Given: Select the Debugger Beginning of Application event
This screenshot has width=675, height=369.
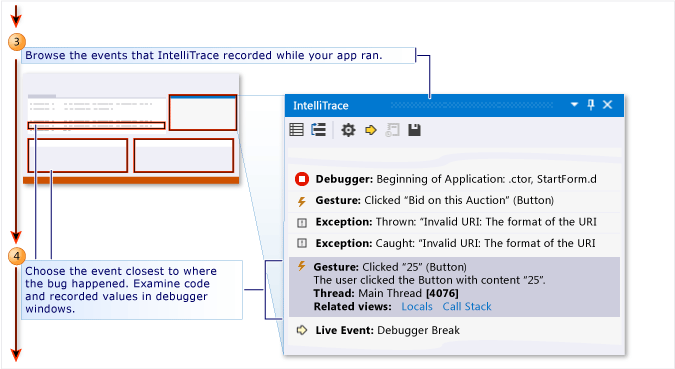Looking at the screenshot, I should tap(454, 179).
